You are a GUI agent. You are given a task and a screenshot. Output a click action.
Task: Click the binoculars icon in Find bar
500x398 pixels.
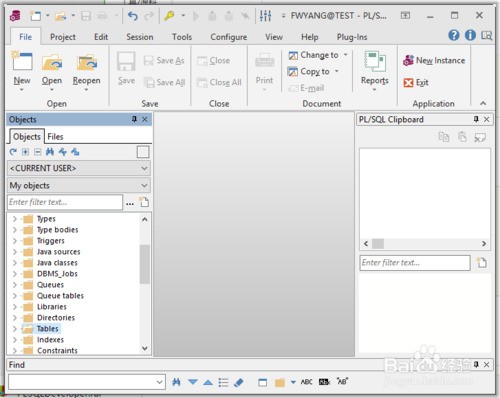click(176, 382)
